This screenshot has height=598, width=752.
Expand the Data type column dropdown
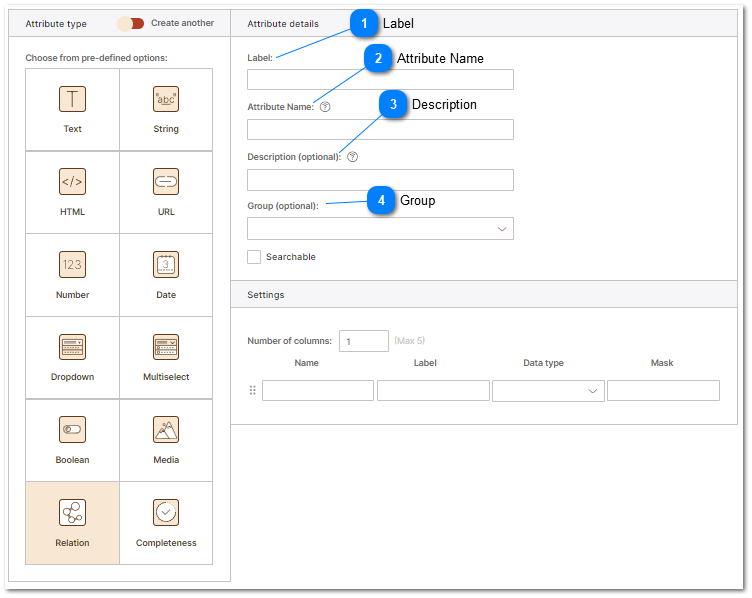tap(548, 391)
